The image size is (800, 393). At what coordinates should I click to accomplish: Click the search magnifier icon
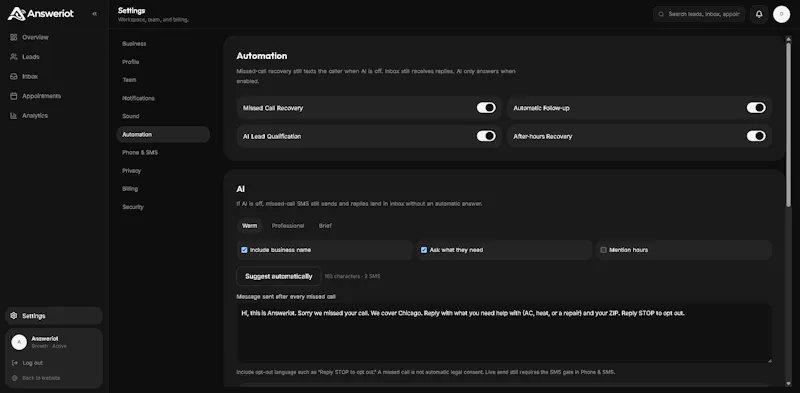[662, 14]
